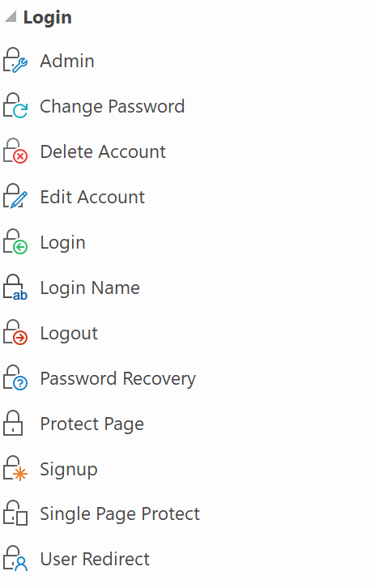This screenshot has width=370, height=588.
Task: Click the Logout red-arrow lock icon
Action: click(15, 333)
